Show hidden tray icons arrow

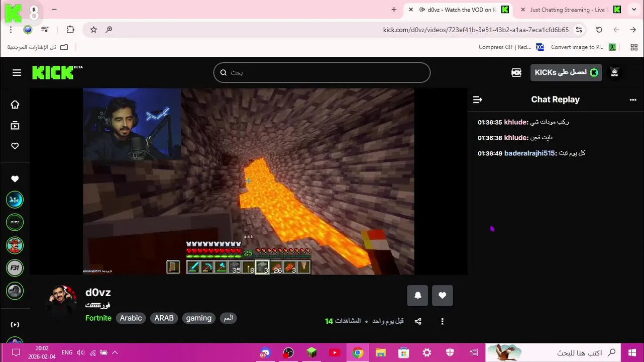(x=115, y=353)
